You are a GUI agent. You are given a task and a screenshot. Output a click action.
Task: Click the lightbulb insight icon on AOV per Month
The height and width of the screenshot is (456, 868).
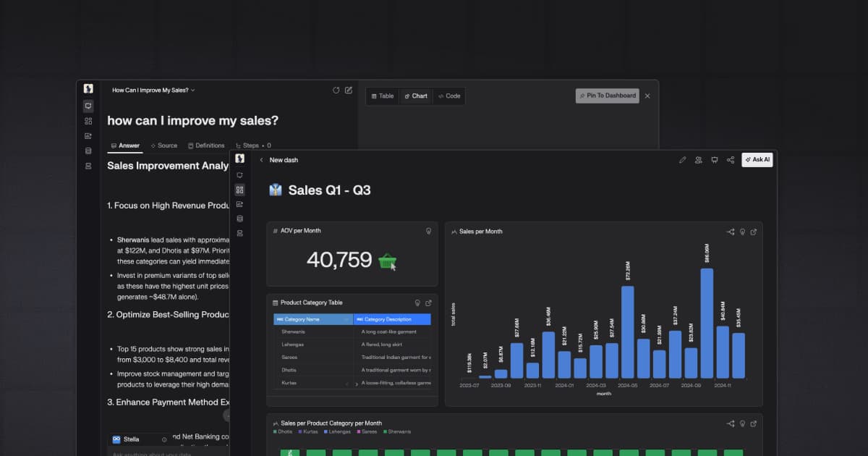point(428,231)
